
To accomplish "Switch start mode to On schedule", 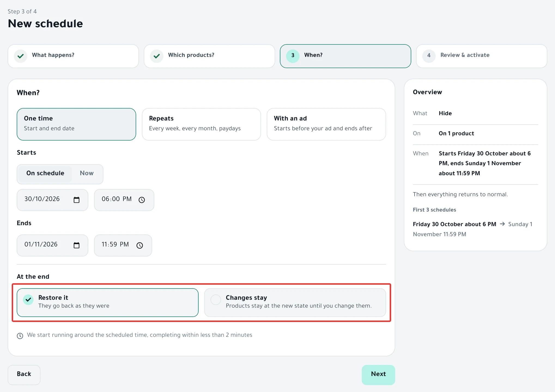I will (45, 173).
